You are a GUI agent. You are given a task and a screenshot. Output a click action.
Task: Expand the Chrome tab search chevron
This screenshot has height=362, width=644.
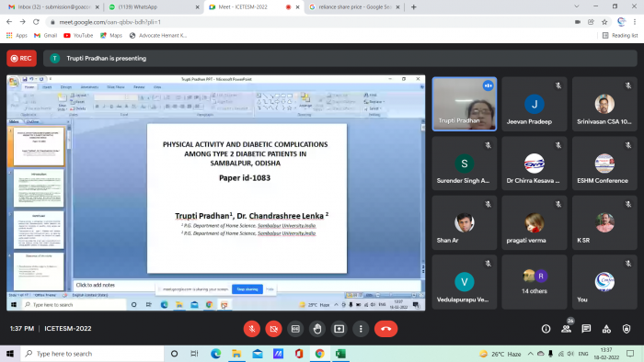577,6
